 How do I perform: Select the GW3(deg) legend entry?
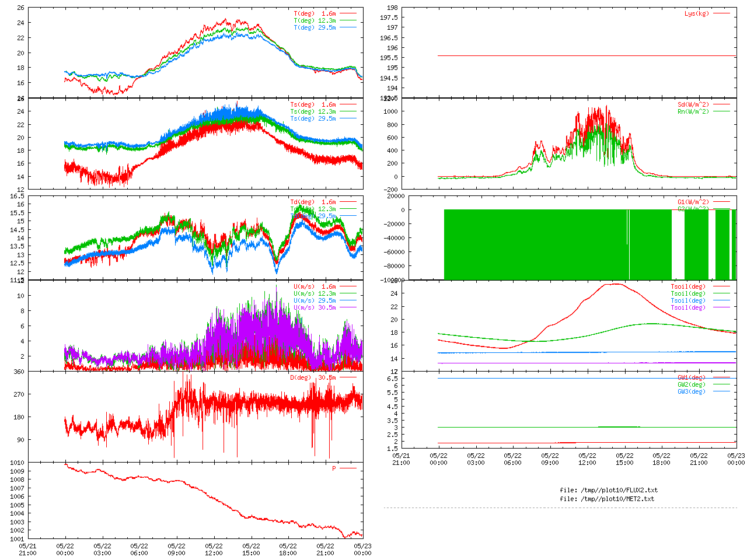(692, 392)
